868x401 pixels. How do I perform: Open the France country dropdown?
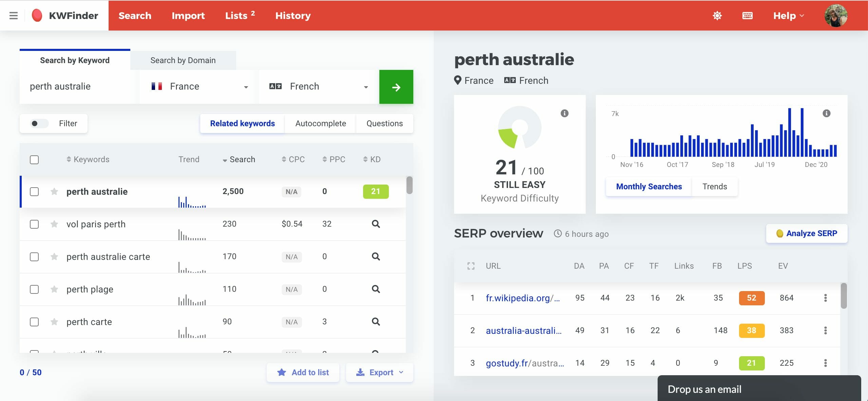(x=199, y=87)
